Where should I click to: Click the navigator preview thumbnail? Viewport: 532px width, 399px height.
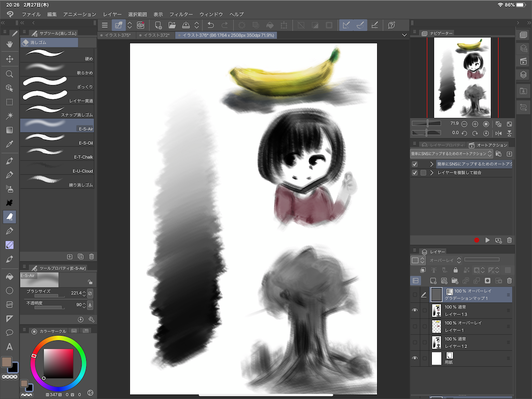462,78
